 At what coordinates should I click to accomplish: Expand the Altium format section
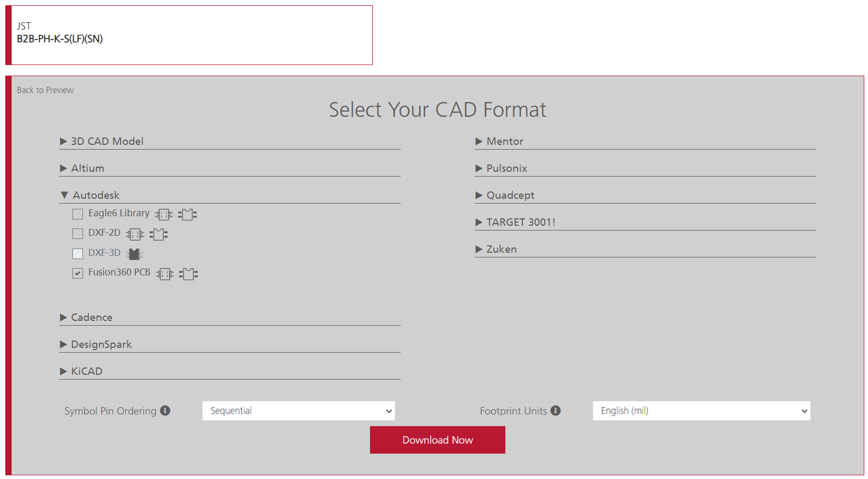point(87,168)
